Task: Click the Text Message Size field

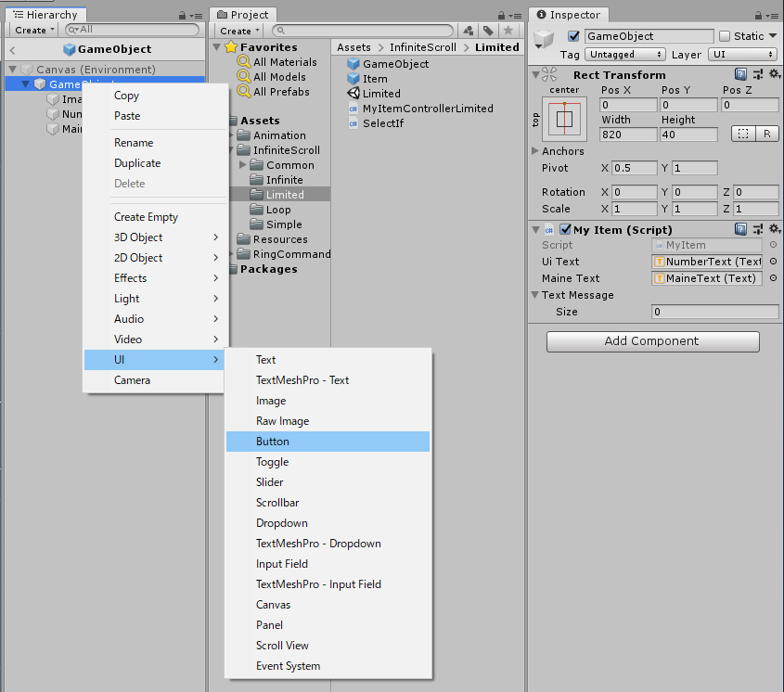Action: point(714,312)
